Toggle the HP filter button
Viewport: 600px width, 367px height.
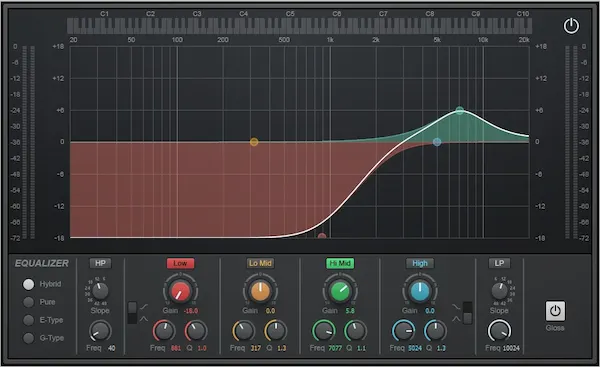100,263
